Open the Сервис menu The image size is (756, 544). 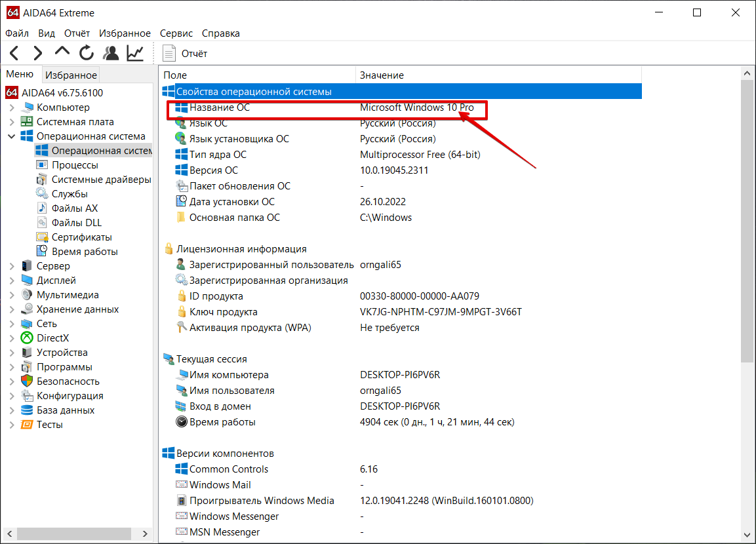point(176,33)
